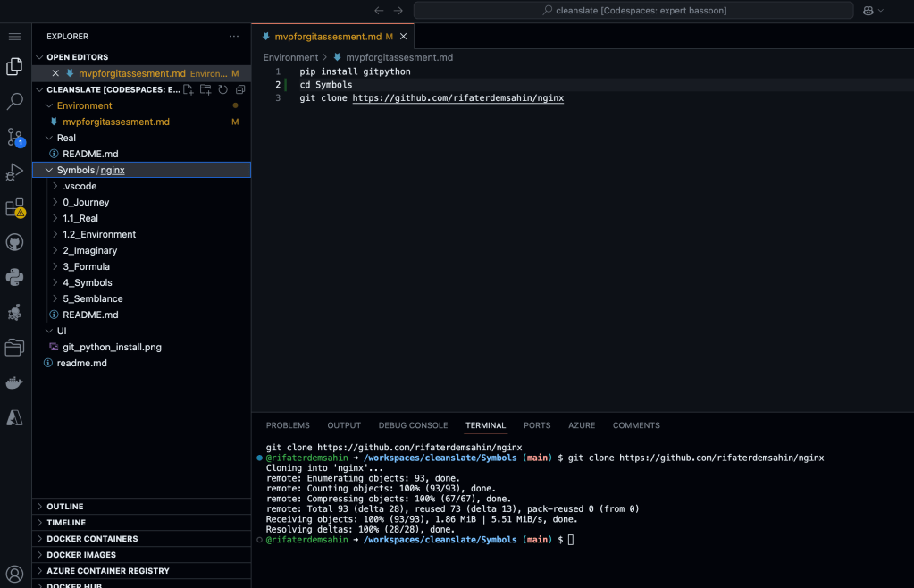Expand the 1.1_Real folder
The height and width of the screenshot is (588, 914).
coord(55,218)
